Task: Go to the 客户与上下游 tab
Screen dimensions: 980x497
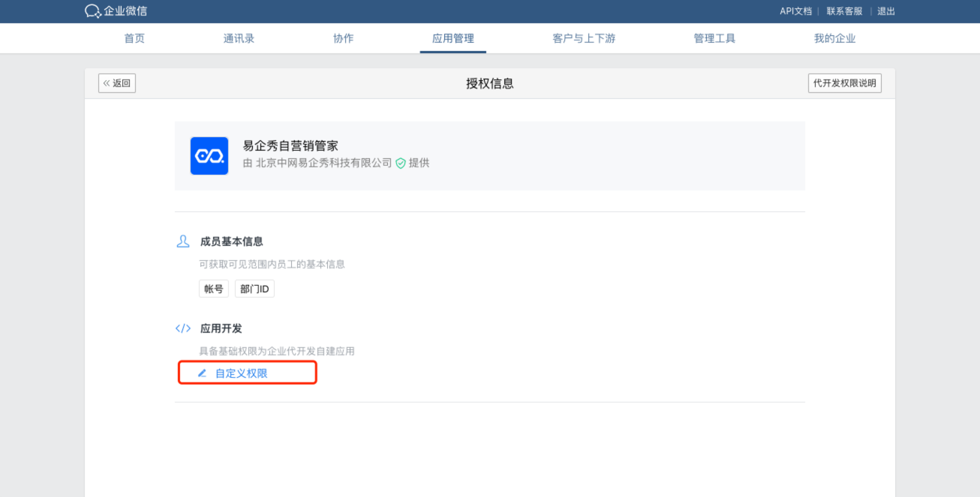Action: pyautogui.click(x=584, y=38)
